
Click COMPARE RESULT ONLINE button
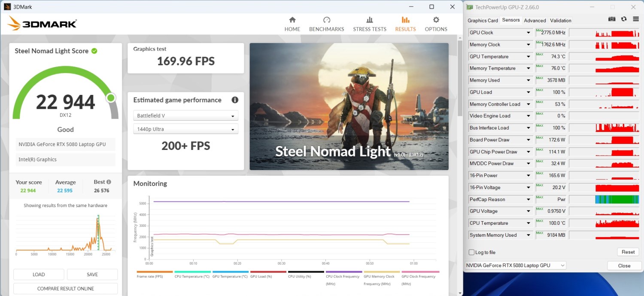65,289
